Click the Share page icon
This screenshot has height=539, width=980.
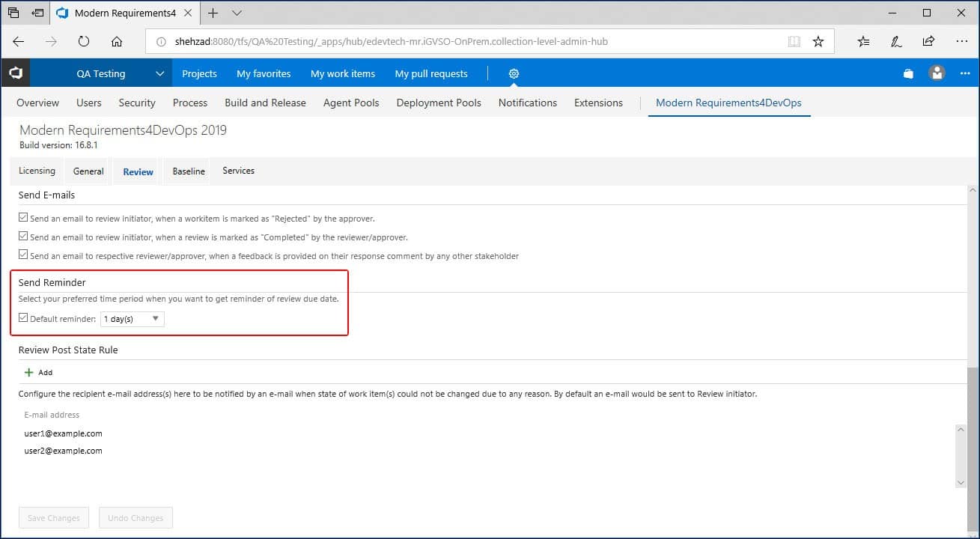coord(928,42)
